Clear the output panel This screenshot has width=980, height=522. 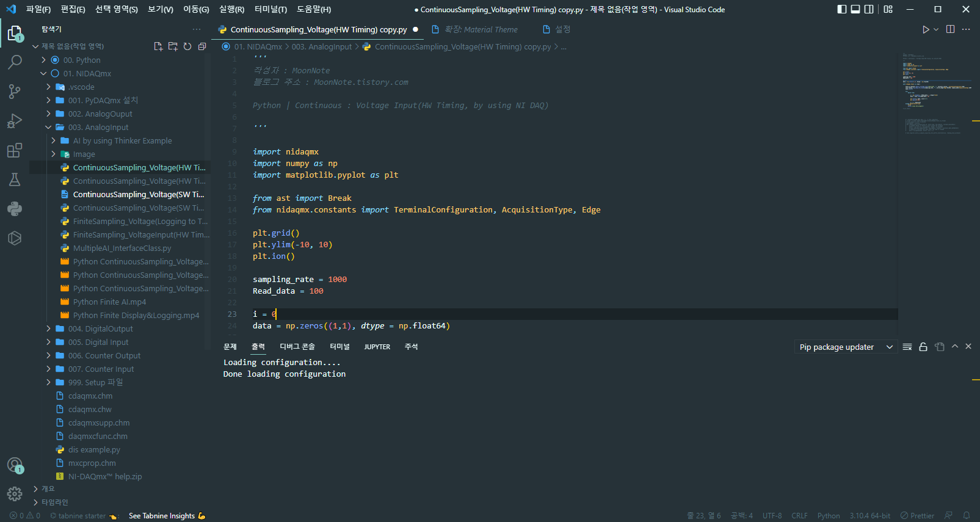point(907,347)
